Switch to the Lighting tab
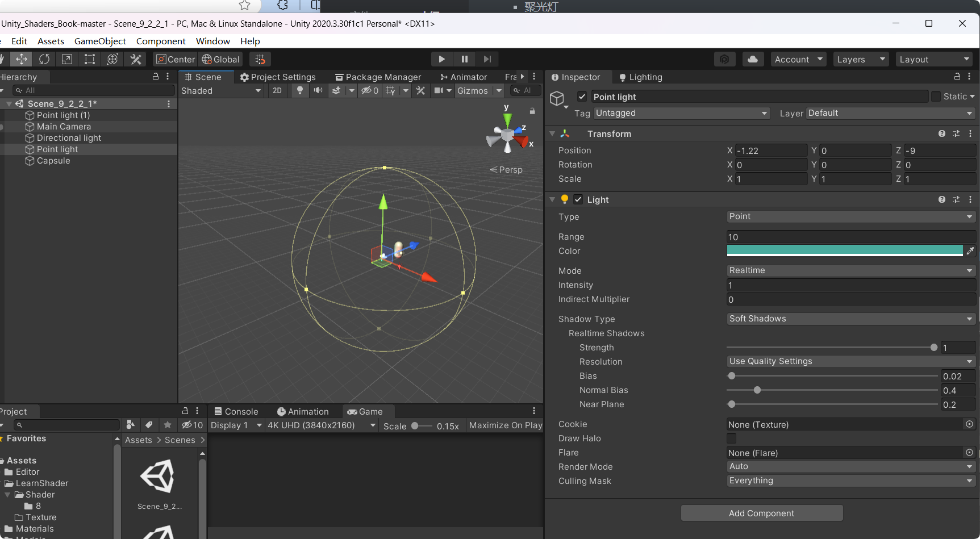 pyautogui.click(x=640, y=77)
